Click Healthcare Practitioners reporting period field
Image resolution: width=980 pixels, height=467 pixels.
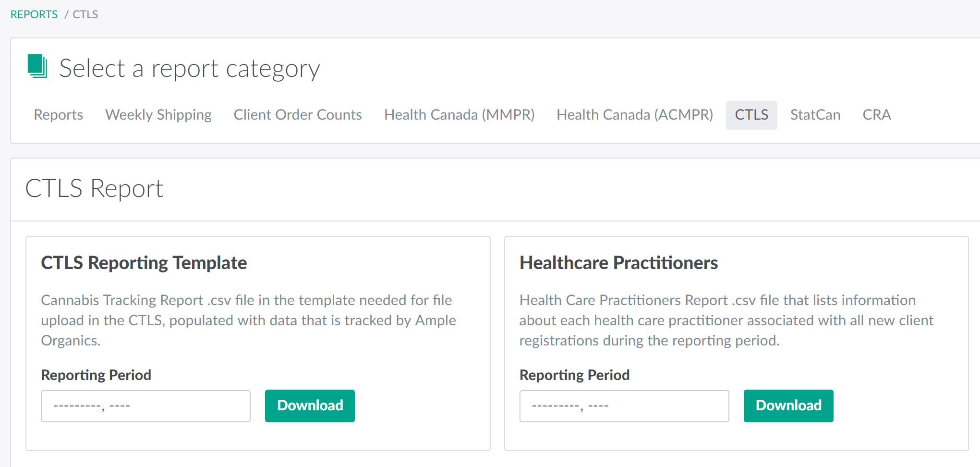point(624,406)
